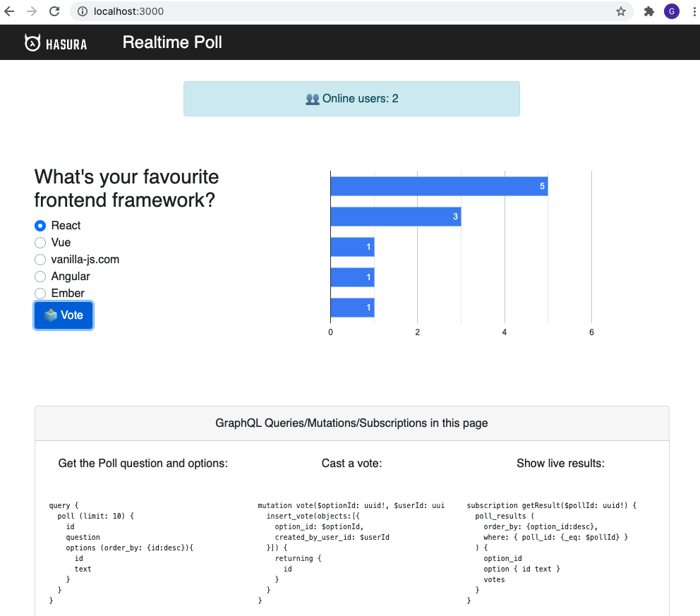Click the Realtime Poll header title
Image resolution: width=700 pixels, height=616 pixels.
171,42
